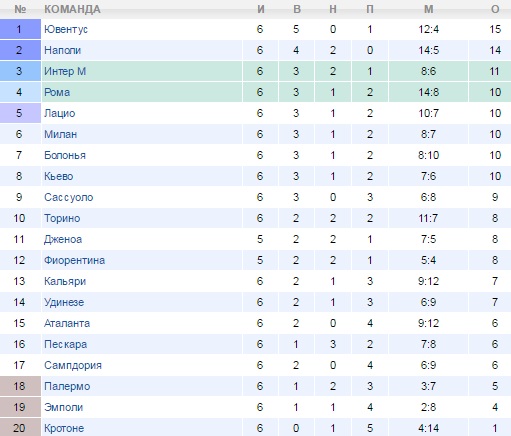Click the Сассуоло team name
This screenshot has width=511, height=436.
[x=68, y=197]
